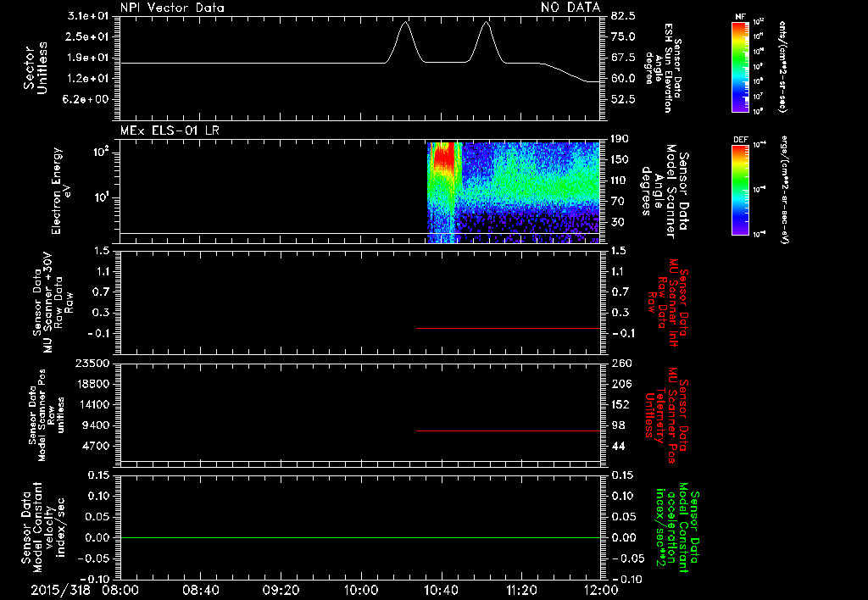Click the '190' scanner angle tick
Viewport: 868px width, 600px height.
(620, 139)
